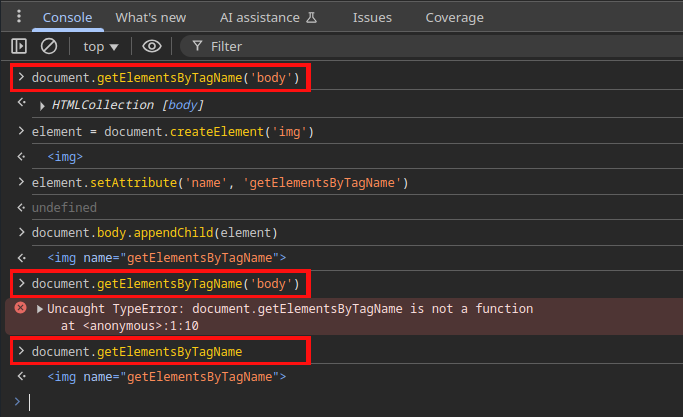Open live expression with the eye icon
683x417 pixels.
(151, 46)
